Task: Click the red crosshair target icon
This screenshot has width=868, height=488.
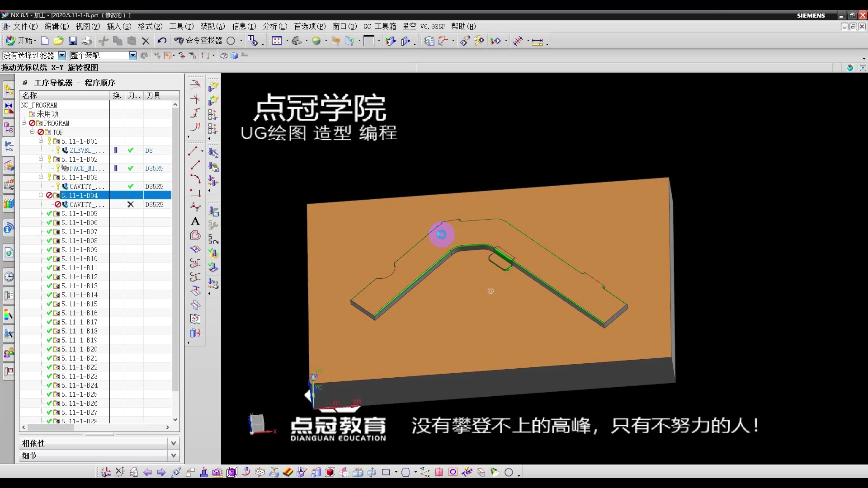Action: (439, 472)
